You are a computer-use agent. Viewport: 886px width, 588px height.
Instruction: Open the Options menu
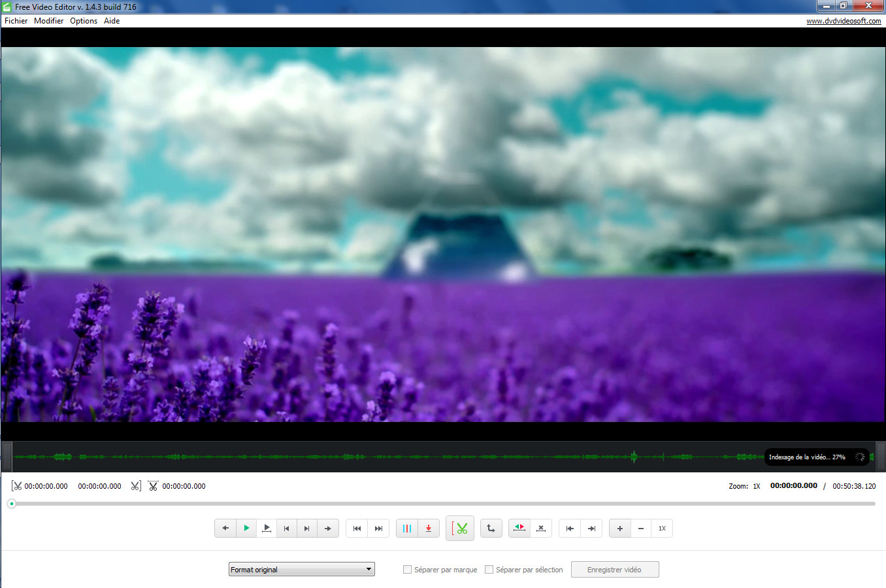click(x=83, y=20)
